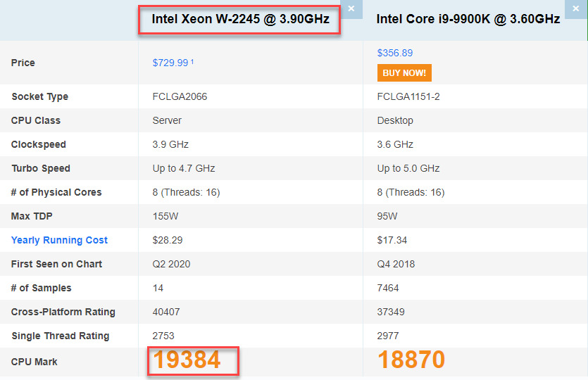Open the Yearly Running Cost link
The width and height of the screenshot is (588, 380).
[59, 240]
